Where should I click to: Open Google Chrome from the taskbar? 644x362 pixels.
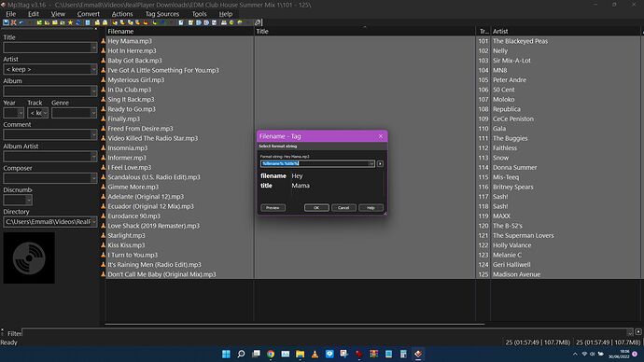tap(271, 354)
